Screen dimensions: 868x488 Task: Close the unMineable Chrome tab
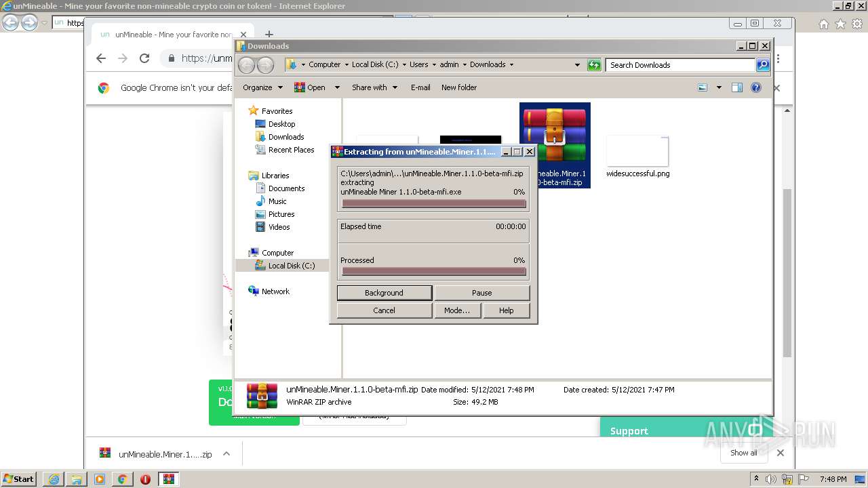point(243,35)
